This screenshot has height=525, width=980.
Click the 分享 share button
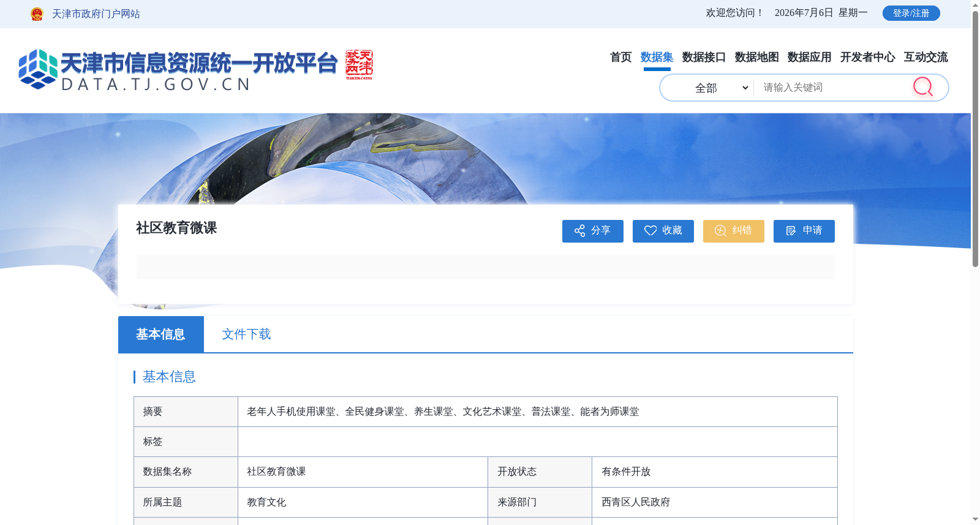point(592,231)
